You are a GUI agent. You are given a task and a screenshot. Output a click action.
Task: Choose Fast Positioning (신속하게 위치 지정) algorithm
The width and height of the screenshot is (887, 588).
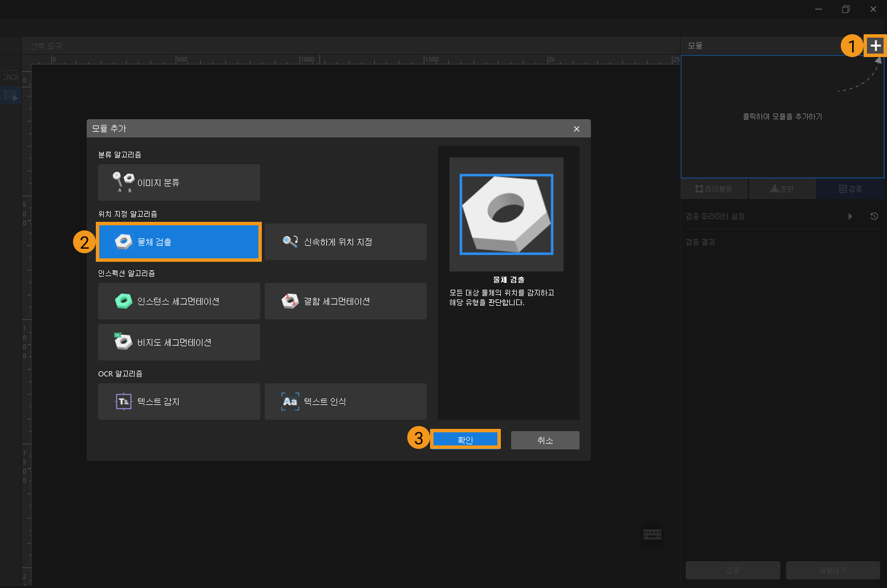tap(346, 242)
